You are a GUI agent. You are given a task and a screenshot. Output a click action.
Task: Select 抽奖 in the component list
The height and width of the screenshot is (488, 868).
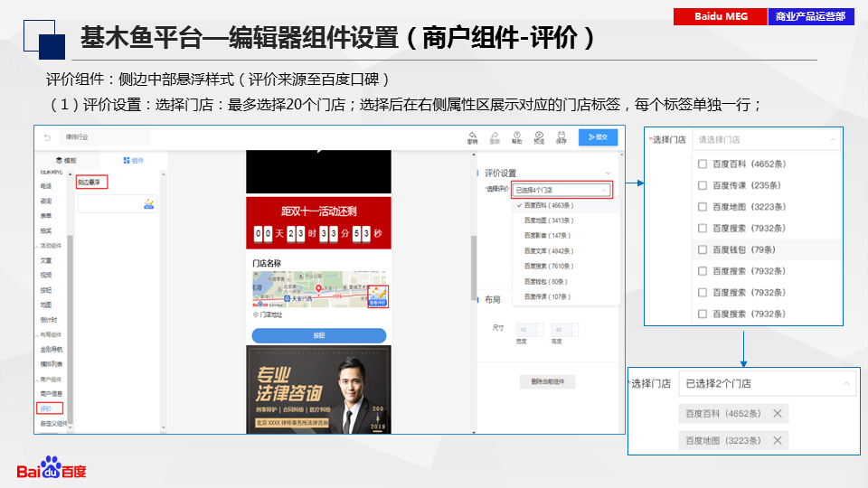pyautogui.click(x=46, y=230)
